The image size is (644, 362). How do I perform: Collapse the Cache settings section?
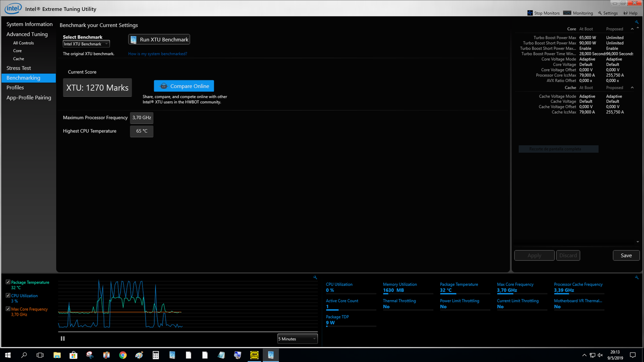coord(632,87)
